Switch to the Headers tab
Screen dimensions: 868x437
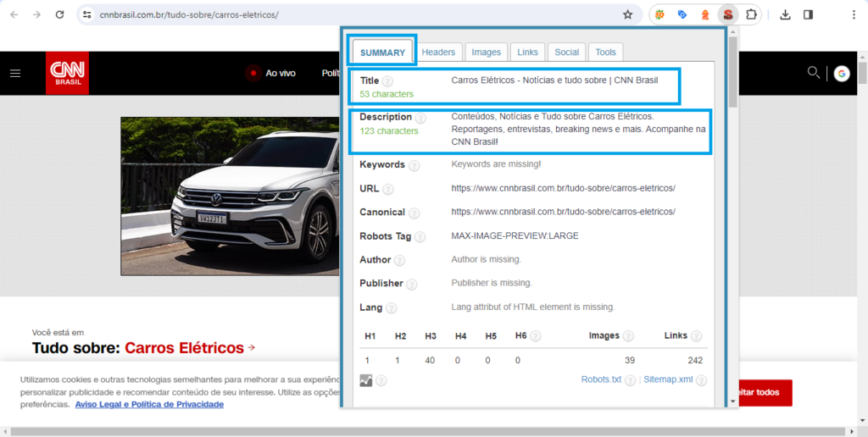[x=438, y=52]
